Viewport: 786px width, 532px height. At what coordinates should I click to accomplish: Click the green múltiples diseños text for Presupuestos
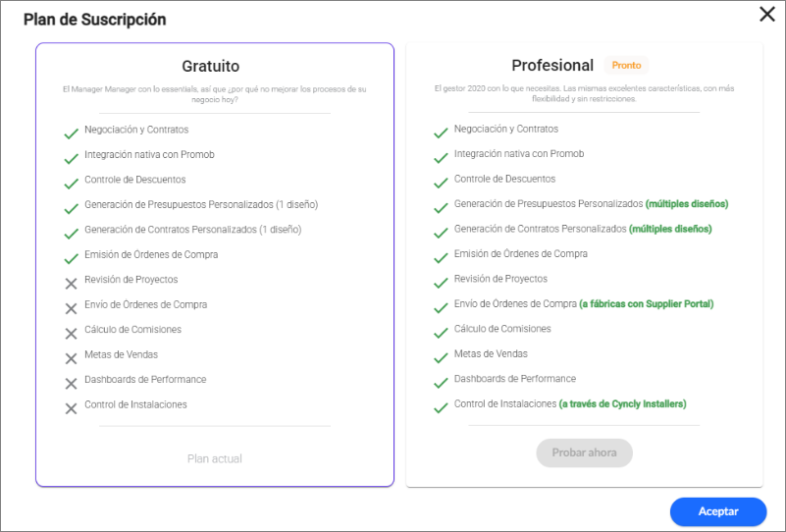tap(687, 204)
